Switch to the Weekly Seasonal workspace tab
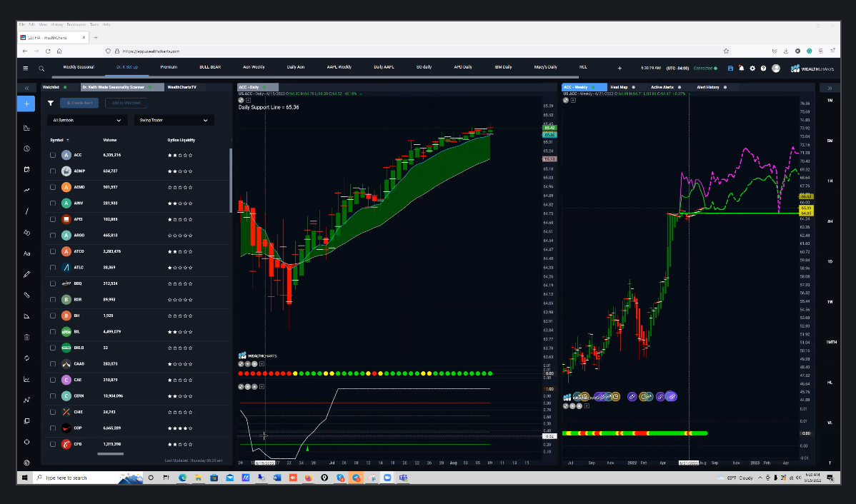856x504 pixels. [79, 67]
